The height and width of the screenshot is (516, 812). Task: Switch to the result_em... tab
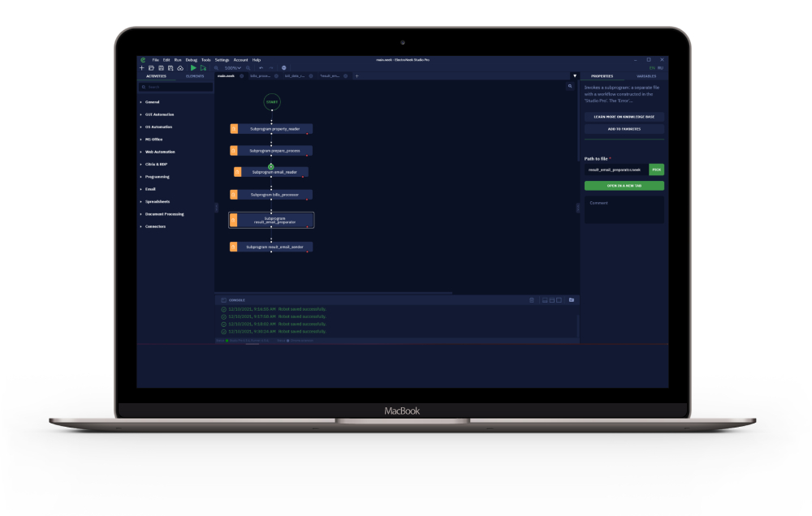[330, 76]
